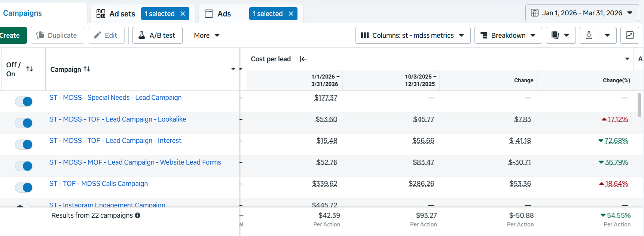The width and height of the screenshot is (644, 236).
Task: Open the charts view icon button
Action: pos(630,35)
